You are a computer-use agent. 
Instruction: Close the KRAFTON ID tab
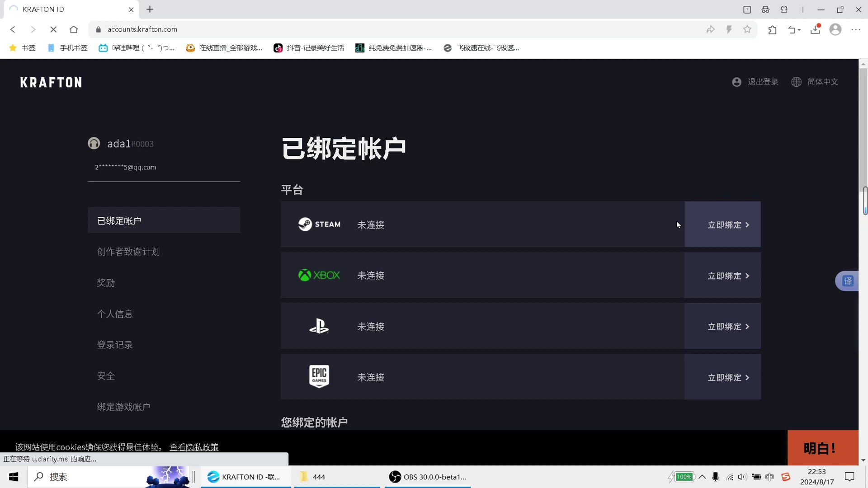click(x=131, y=9)
